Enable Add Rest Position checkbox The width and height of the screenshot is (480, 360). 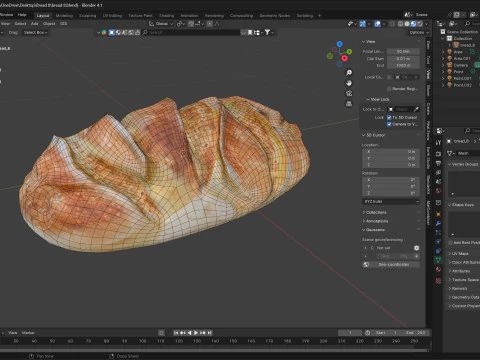(x=450, y=243)
